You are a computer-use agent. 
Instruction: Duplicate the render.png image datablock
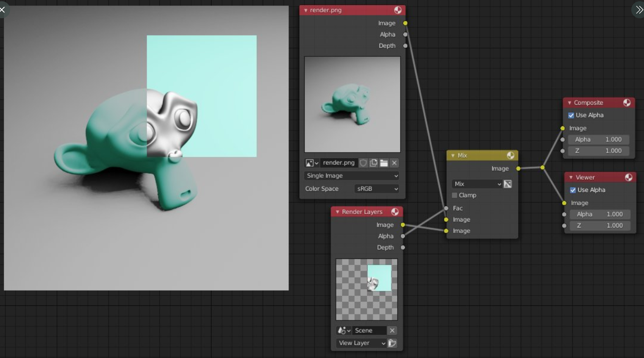click(374, 163)
